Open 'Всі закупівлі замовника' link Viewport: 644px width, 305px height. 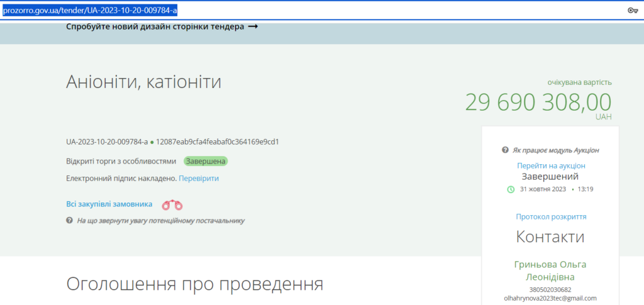coord(109,204)
